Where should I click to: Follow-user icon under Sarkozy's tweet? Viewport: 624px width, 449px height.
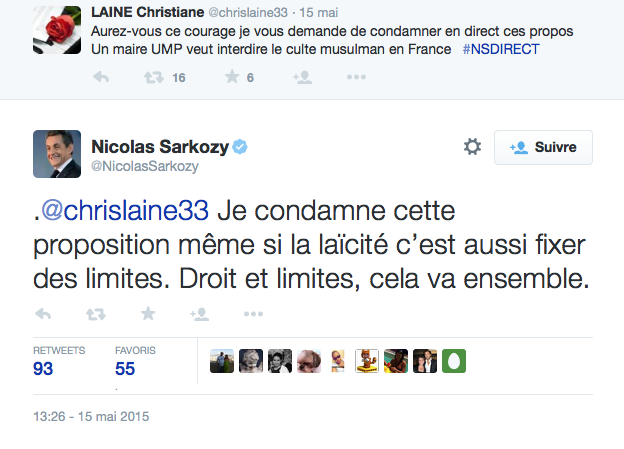click(199, 314)
